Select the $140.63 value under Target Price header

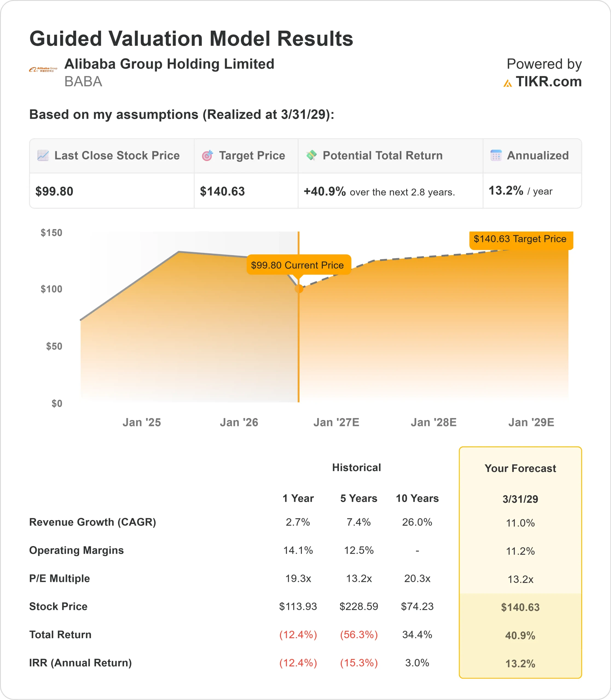point(222,191)
